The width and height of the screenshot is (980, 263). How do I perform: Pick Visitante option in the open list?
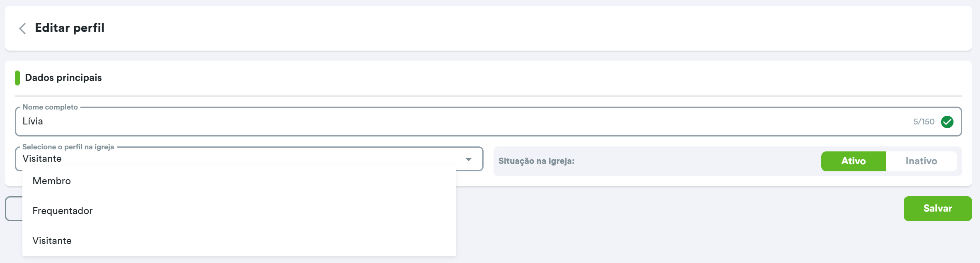[x=52, y=241]
